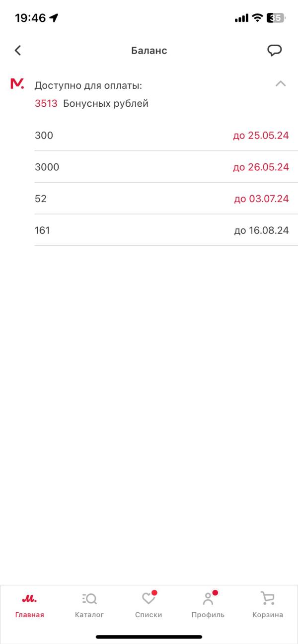The height and width of the screenshot is (644, 298).
Task: Select the 52 bonus row
Action: pos(161,199)
